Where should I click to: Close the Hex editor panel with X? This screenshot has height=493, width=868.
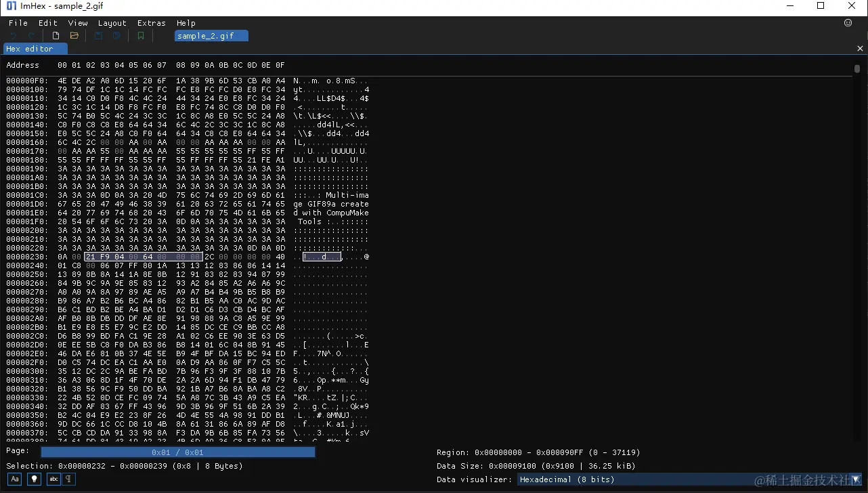[861, 49]
